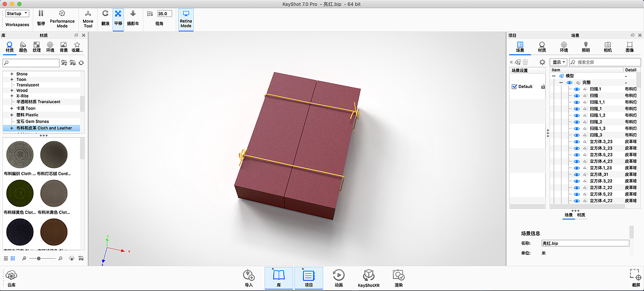
Task: Select the Move Tool
Action: click(x=88, y=19)
